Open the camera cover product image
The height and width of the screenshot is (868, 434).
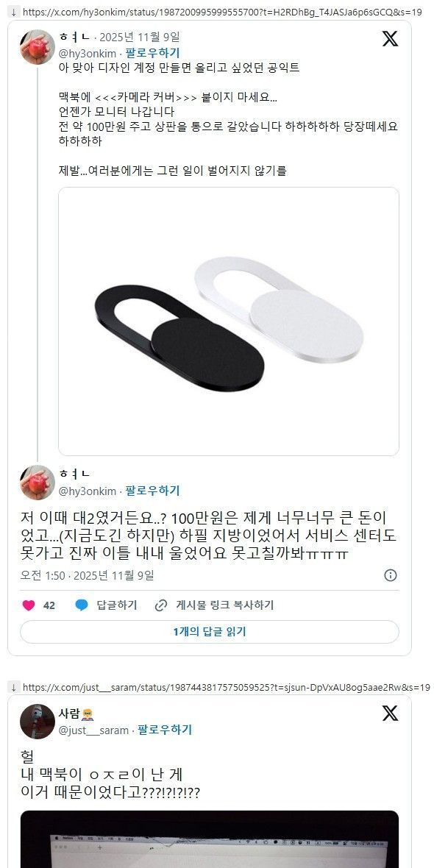click(x=229, y=321)
